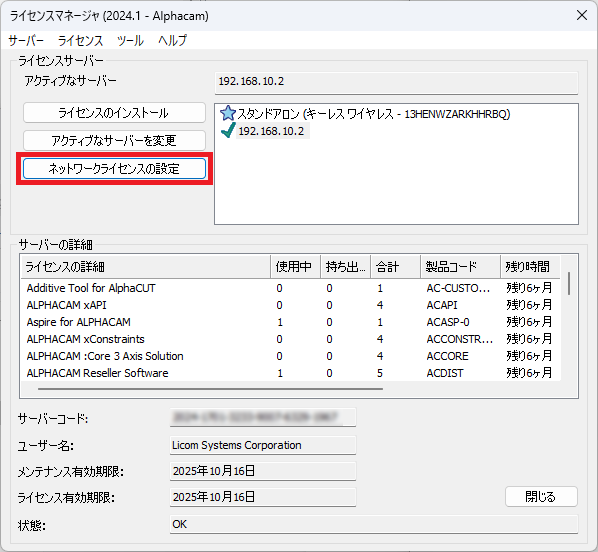Screen dimensions: 598x552
Task: Open the ライセンス menu
Action: 80,40
